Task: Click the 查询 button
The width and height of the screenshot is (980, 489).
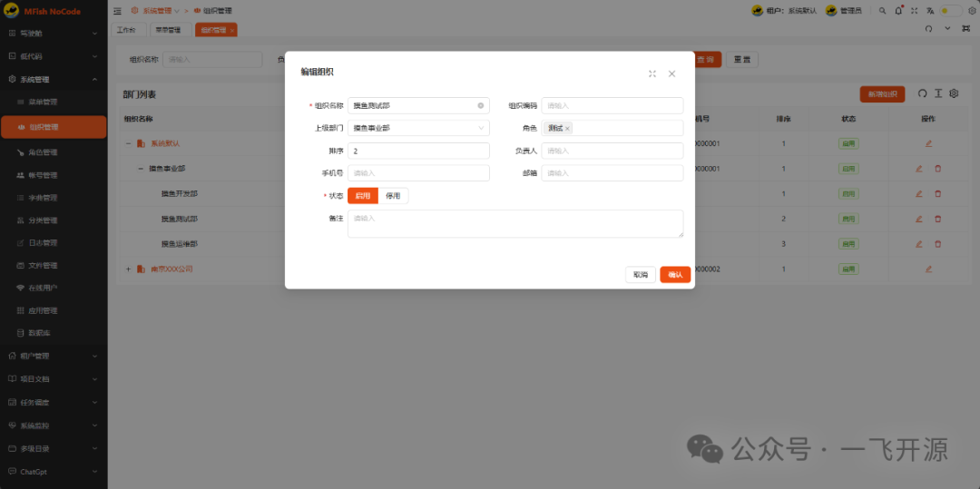Action: click(x=706, y=59)
